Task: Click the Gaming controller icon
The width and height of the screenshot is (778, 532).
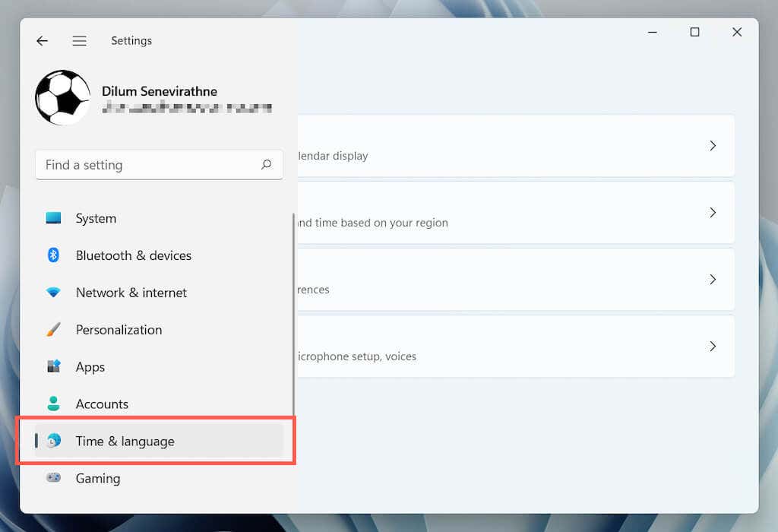Action: 53,477
